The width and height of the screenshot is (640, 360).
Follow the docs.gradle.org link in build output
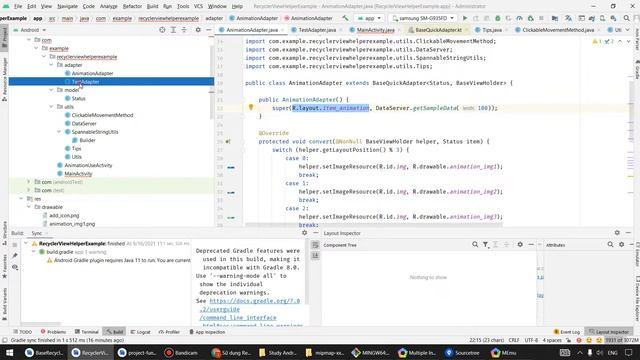255,301
